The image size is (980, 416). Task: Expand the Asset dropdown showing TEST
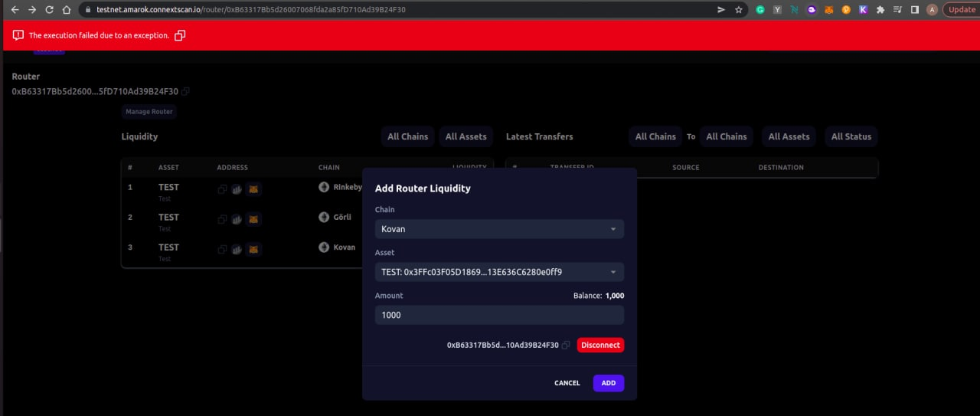point(499,272)
